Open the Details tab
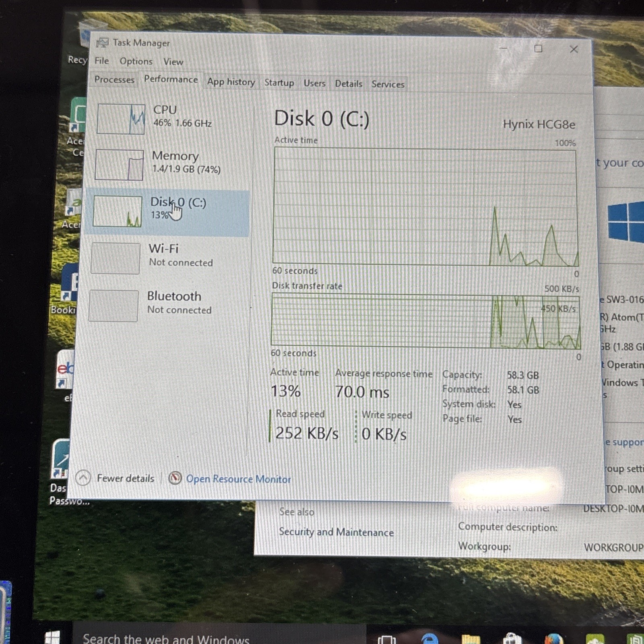 pyautogui.click(x=349, y=84)
